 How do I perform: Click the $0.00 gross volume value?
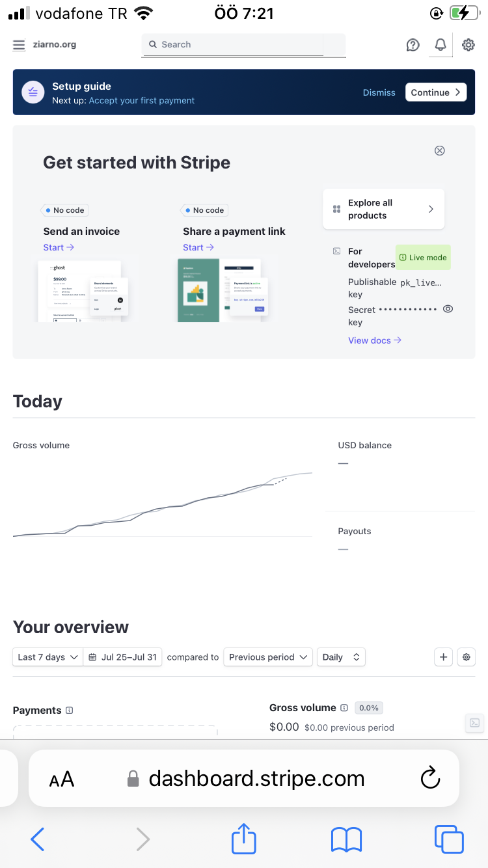coord(284,727)
